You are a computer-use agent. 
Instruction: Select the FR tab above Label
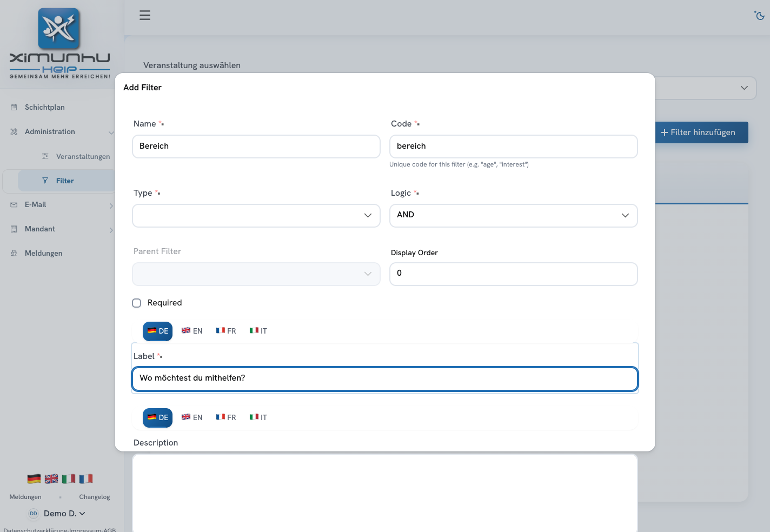pyautogui.click(x=226, y=331)
